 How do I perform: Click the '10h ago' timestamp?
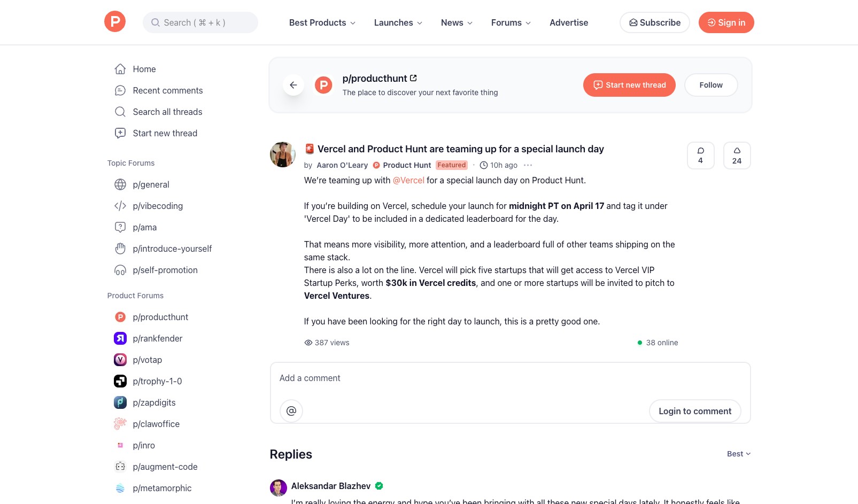click(499, 165)
